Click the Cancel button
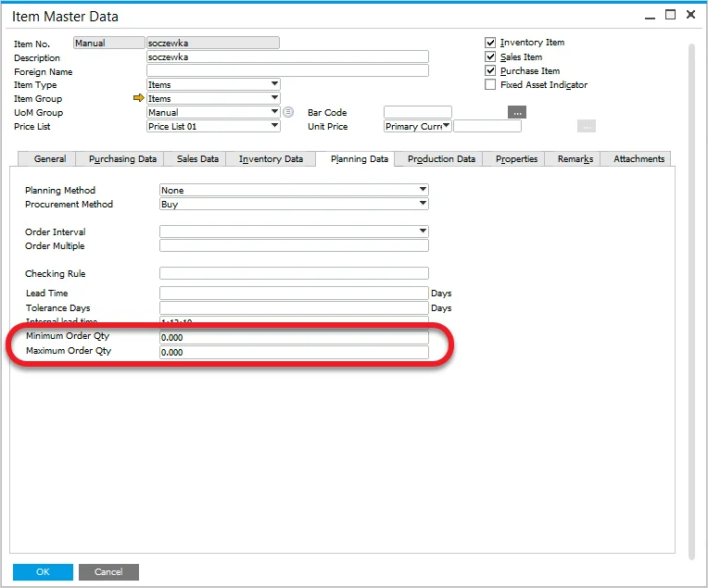The image size is (708, 588). coord(108,572)
